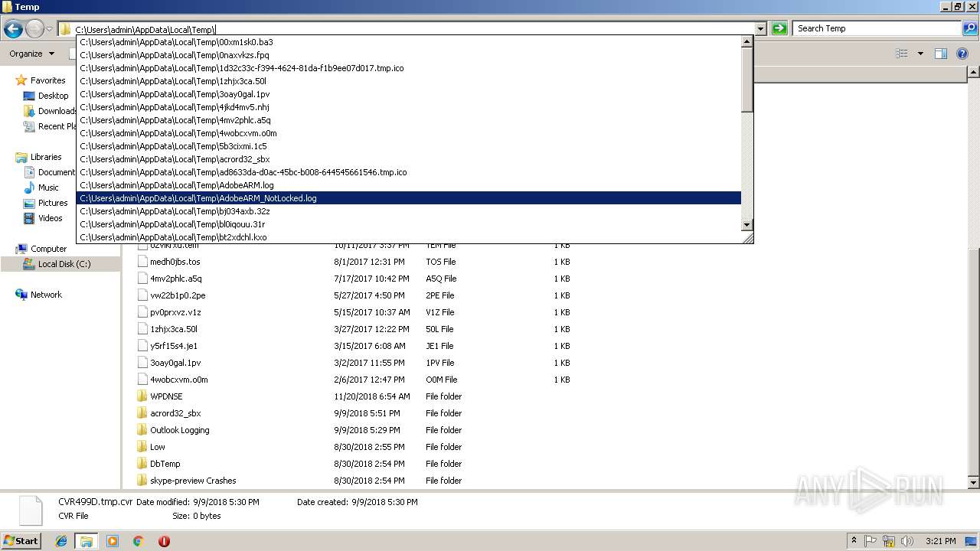This screenshot has width=980, height=551.
Task: Select AdobeARM.log suggestion
Action: click(409, 185)
